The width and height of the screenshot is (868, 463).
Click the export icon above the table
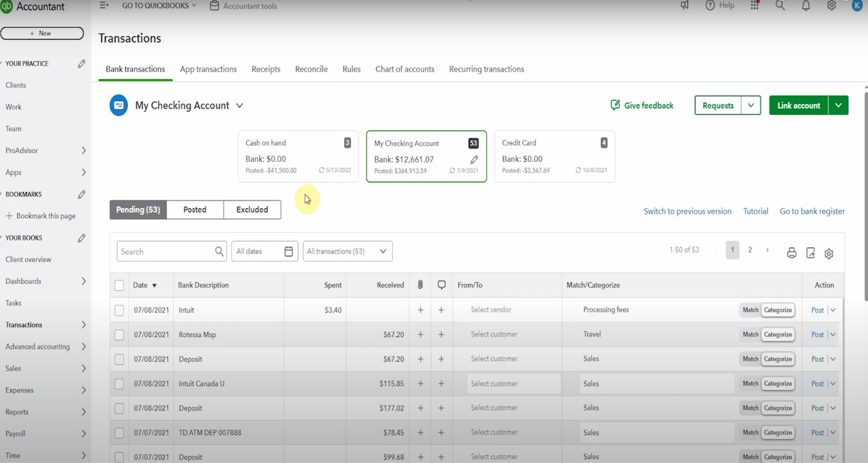810,253
